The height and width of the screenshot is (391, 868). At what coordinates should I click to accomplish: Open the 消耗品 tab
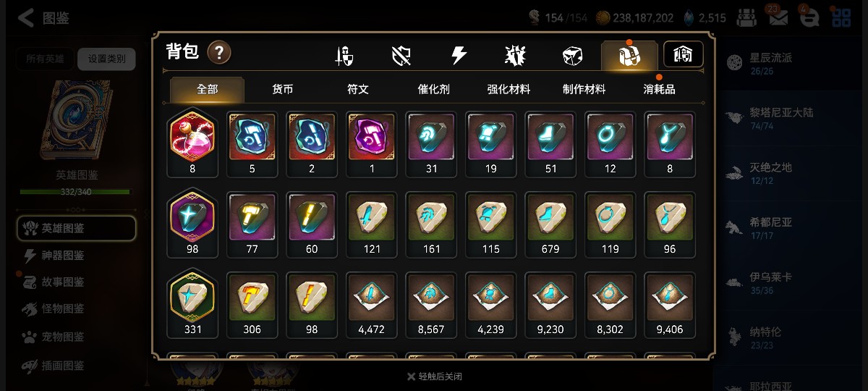coord(659,90)
